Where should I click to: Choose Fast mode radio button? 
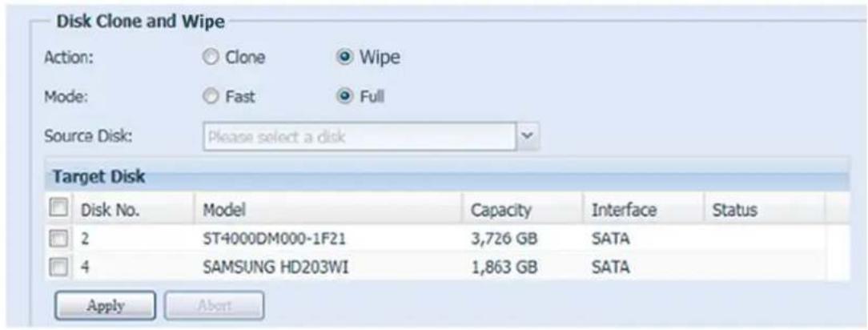(x=208, y=97)
